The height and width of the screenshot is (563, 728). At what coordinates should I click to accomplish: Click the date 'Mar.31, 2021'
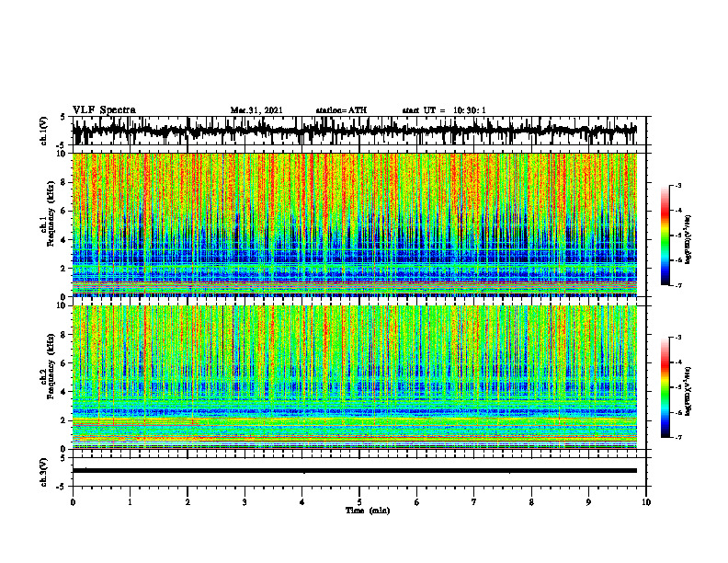256,110
